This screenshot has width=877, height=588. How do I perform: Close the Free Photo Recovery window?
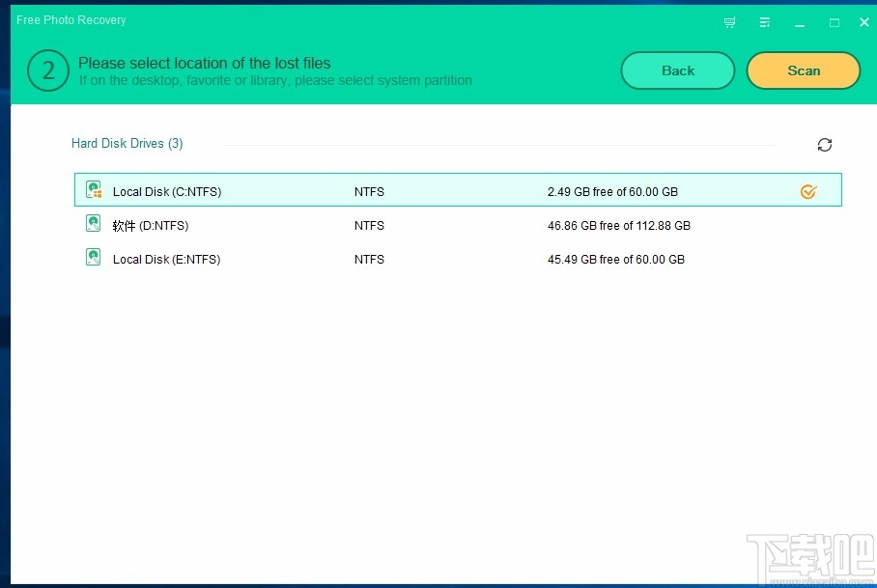coord(864,22)
